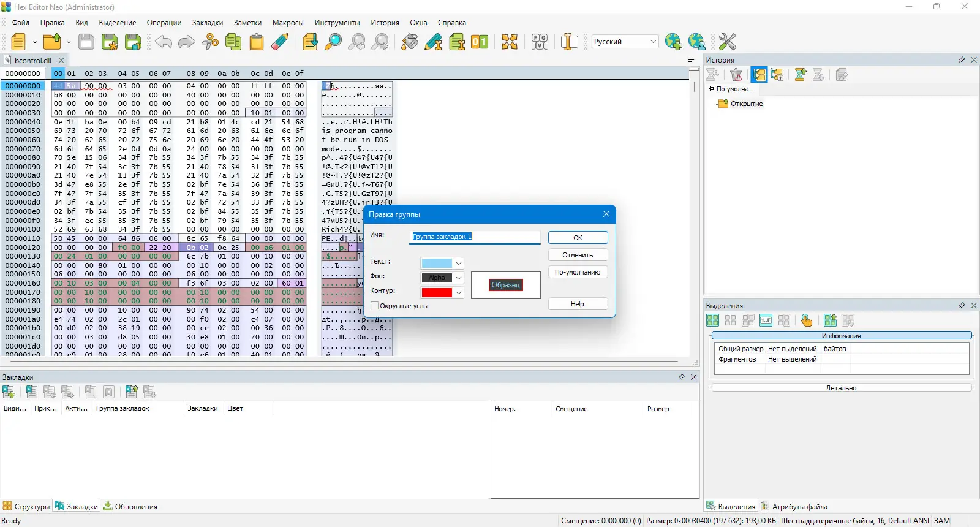Click the paint bucket Fill icon

[x=410, y=42]
